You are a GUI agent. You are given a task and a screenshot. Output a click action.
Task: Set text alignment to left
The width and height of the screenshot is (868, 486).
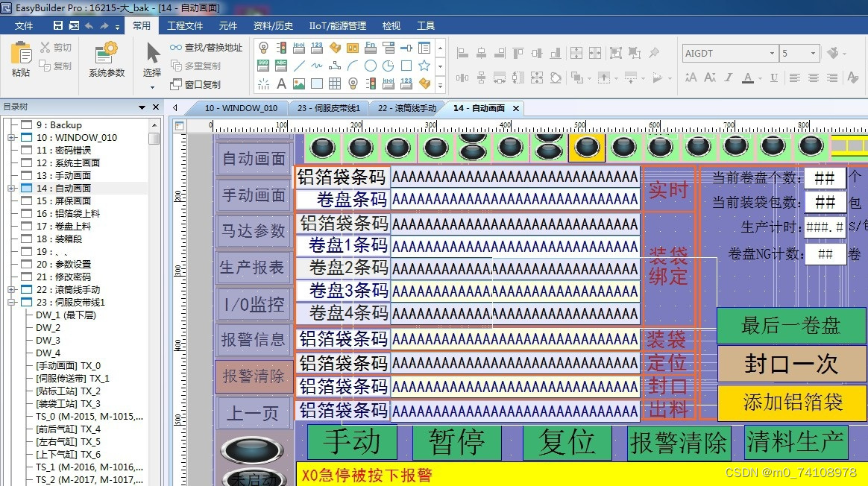pyautogui.click(x=794, y=78)
